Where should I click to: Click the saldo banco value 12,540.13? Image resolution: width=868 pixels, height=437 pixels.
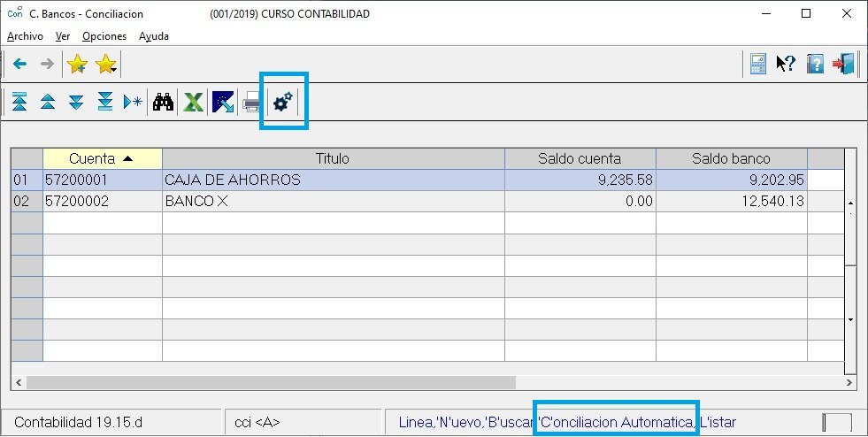[731, 202]
